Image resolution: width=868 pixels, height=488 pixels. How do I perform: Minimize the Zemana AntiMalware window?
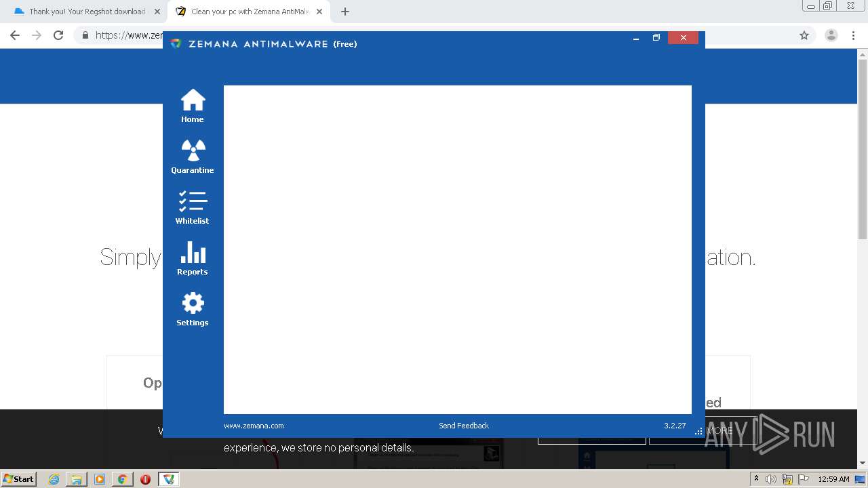636,38
